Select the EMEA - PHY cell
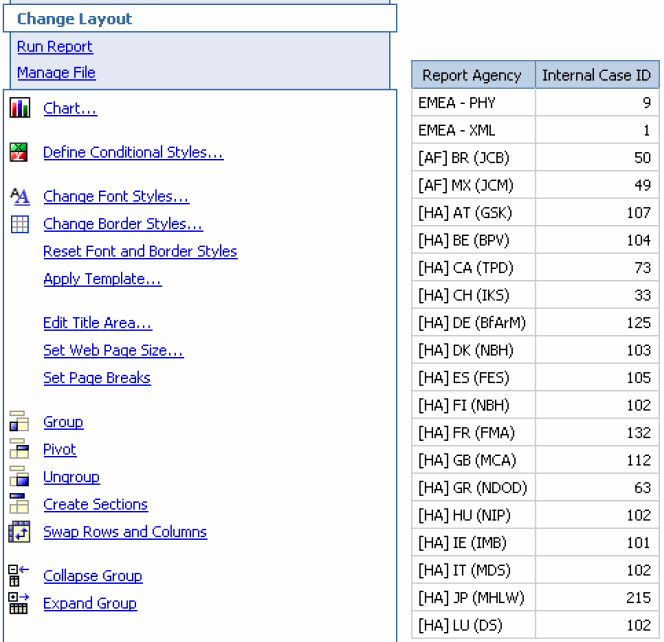The width and height of the screenshot is (664, 642). [x=473, y=102]
